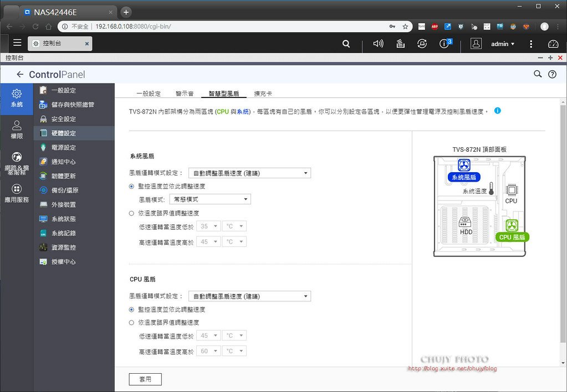567x392 pixels.
Task: Open 資源監控 in the sidebar
Action: pos(74,247)
